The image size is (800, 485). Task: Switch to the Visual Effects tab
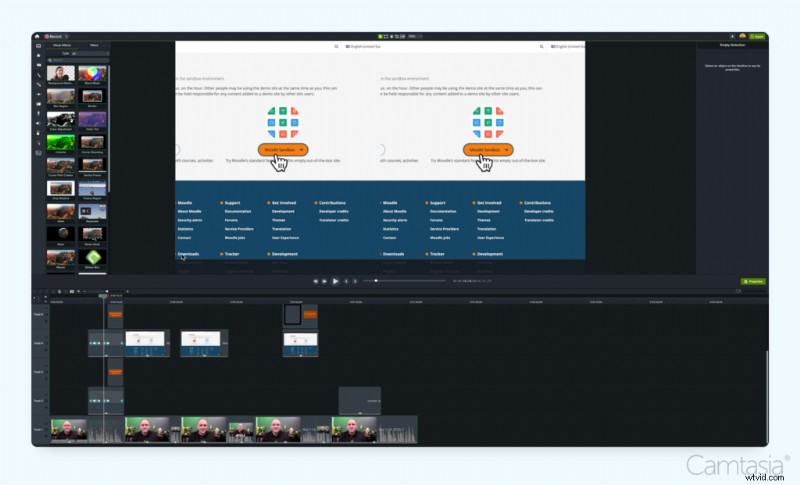pyautogui.click(x=60, y=46)
